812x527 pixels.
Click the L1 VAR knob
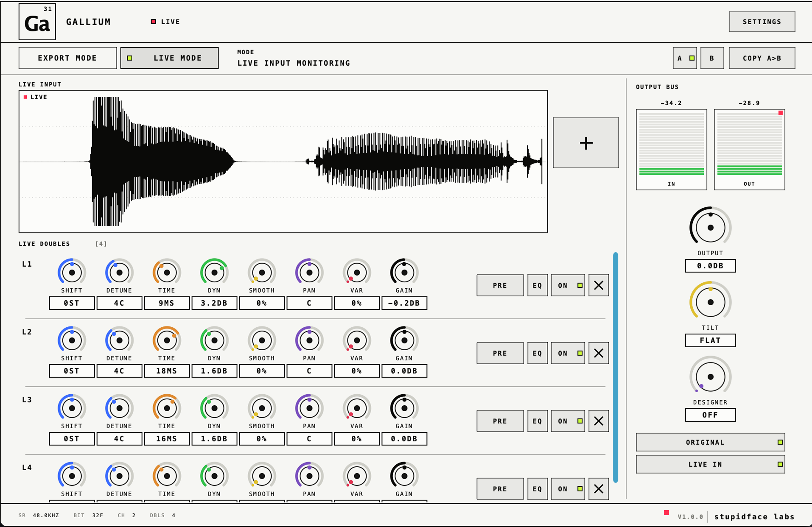(357, 272)
